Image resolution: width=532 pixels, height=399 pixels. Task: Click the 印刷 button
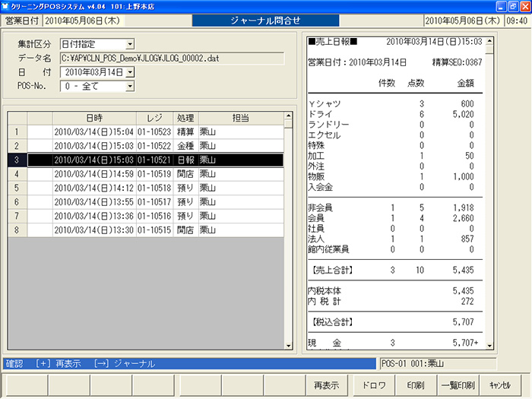pyautogui.click(x=416, y=385)
